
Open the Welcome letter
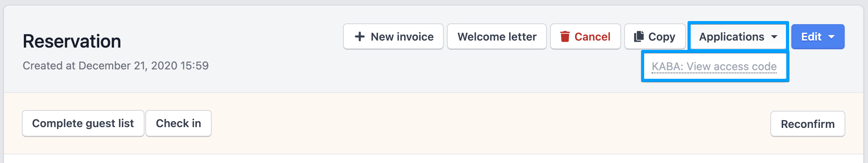pos(497,37)
